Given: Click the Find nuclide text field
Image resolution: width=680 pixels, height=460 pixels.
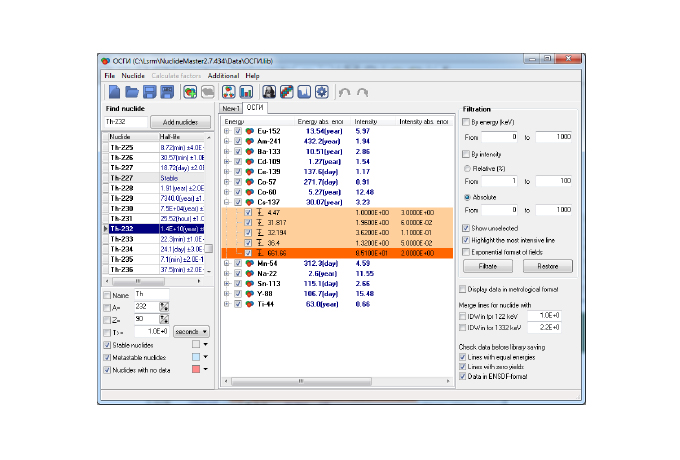Looking at the screenshot, I should click(125, 121).
